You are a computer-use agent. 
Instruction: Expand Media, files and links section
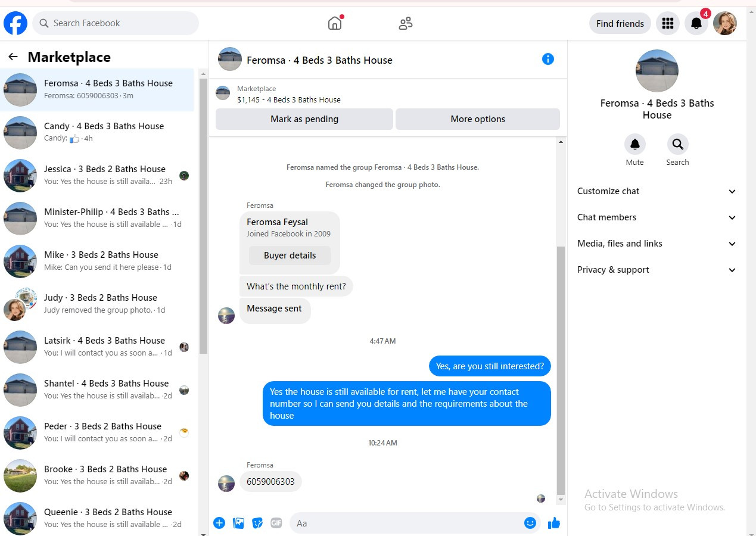click(x=657, y=244)
